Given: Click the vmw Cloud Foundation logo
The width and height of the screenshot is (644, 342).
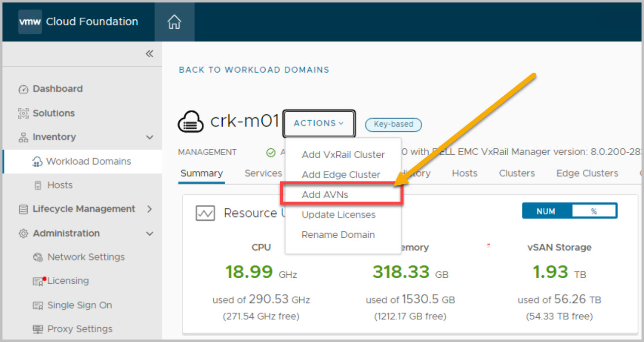Looking at the screenshot, I should [x=79, y=22].
